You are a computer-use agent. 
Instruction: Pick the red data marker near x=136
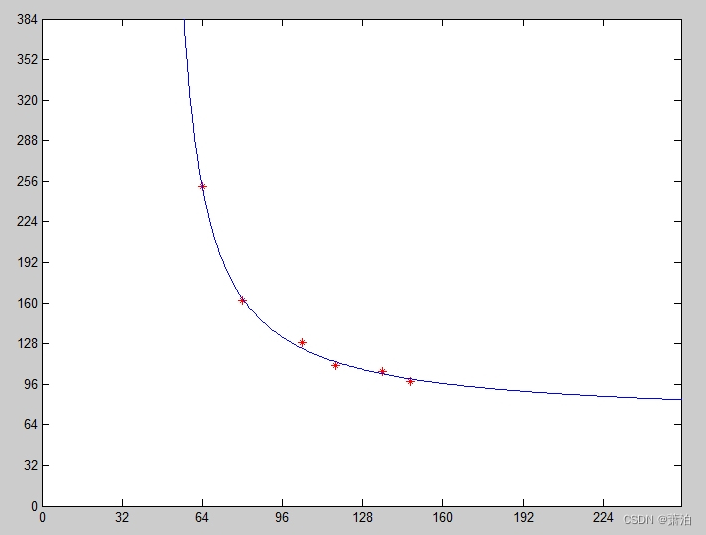[x=382, y=372]
